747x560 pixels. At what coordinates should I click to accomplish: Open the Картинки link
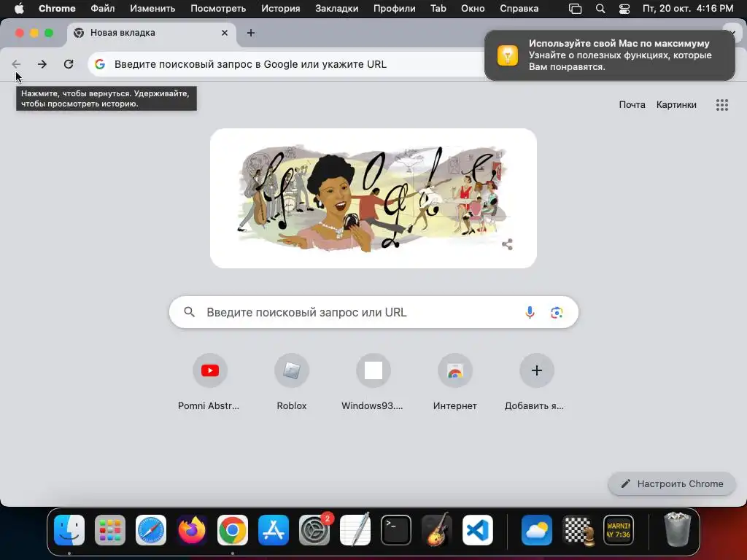tap(676, 105)
